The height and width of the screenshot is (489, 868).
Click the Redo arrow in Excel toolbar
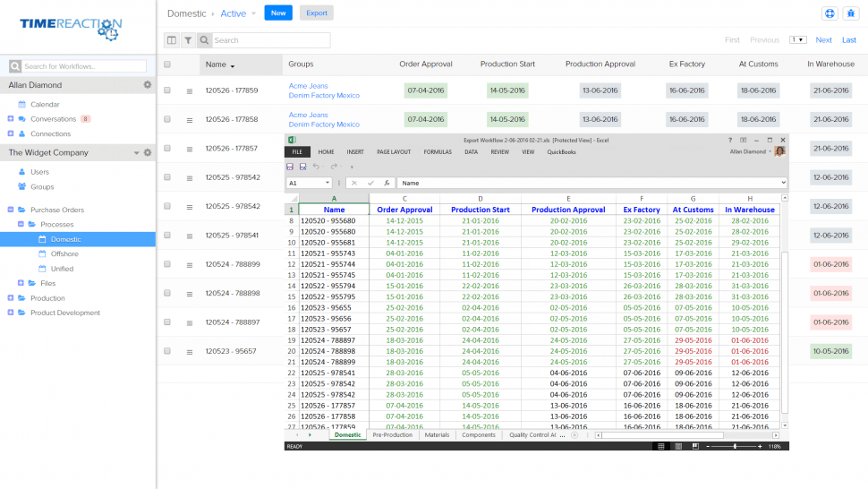tap(333, 167)
